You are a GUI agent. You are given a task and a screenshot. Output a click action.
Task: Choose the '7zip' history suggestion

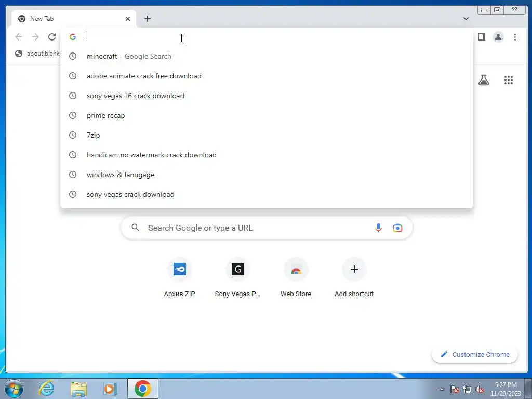pyautogui.click(x=267, y=135)
